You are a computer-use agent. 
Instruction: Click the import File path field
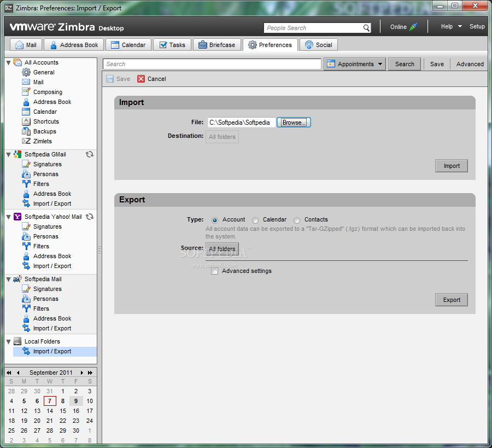tap(242, 123)
